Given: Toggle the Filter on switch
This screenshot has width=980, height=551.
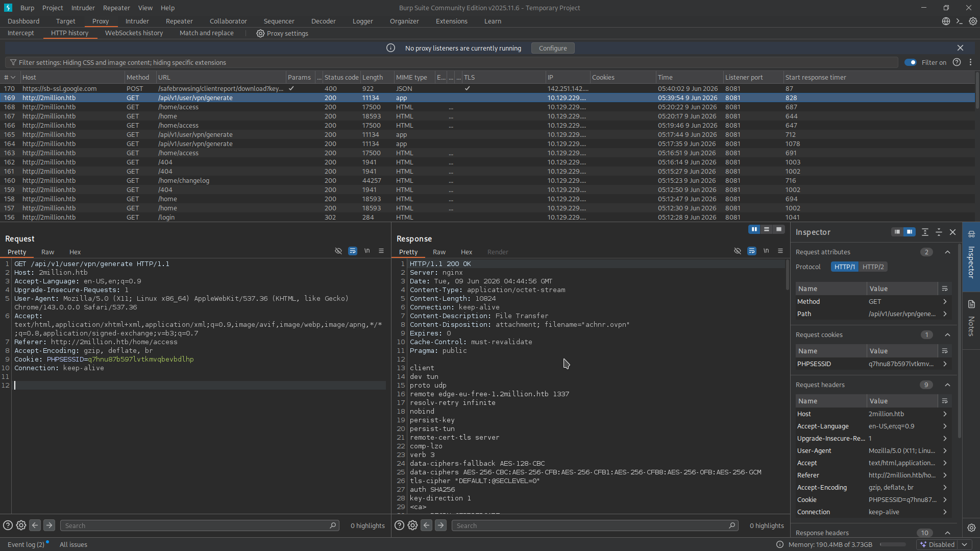Looking at the screenshot, I should (x=911, y=62).
